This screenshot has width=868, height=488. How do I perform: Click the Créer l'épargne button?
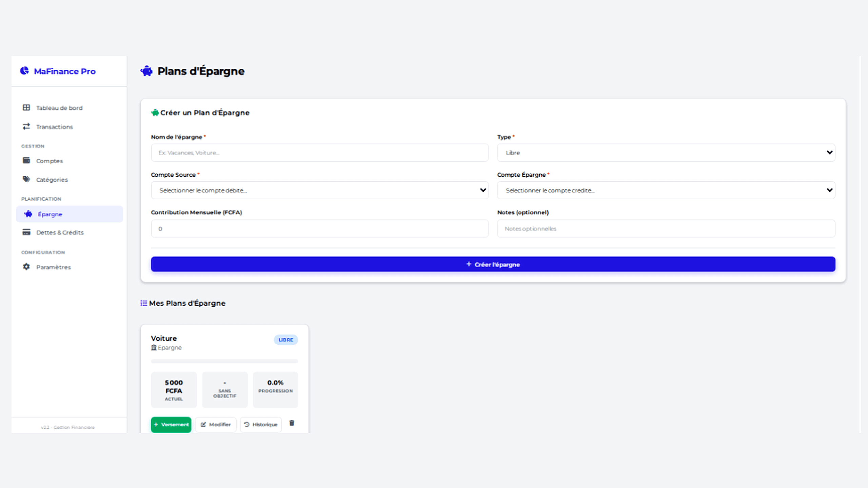click(493, 264)
